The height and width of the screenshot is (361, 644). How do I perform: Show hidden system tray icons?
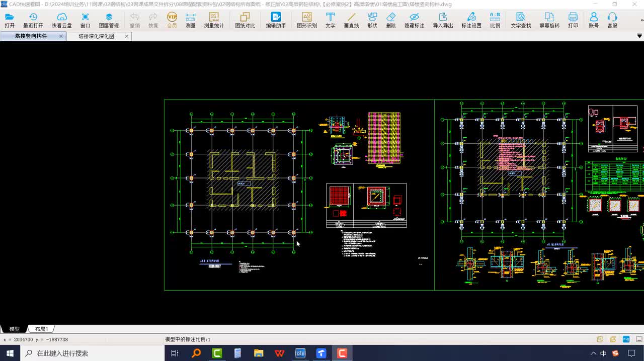(593, 353)
